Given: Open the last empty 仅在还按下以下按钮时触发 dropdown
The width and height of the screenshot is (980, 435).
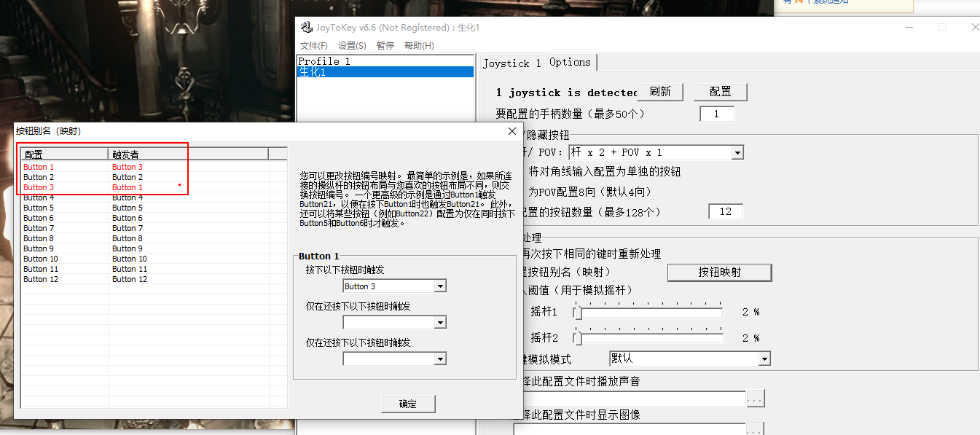Looking at the screenshot, I should pyautogui.click(x=439, y=358).
